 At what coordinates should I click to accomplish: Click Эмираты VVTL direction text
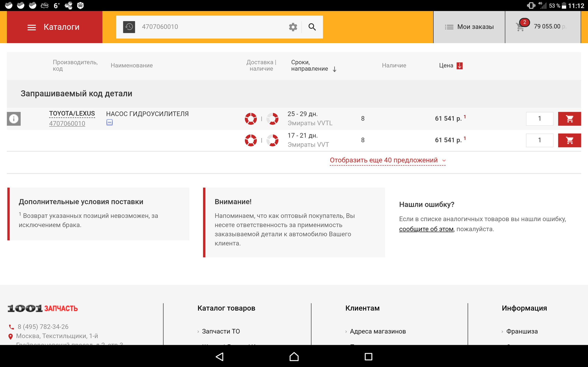pyautogui.click(x=310, y=123)
